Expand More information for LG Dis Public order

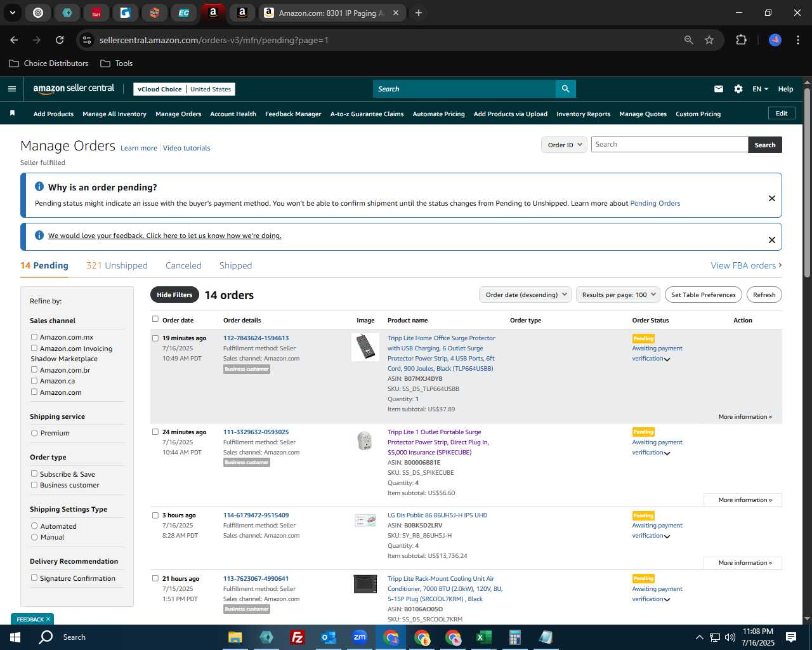pos(743,563)
